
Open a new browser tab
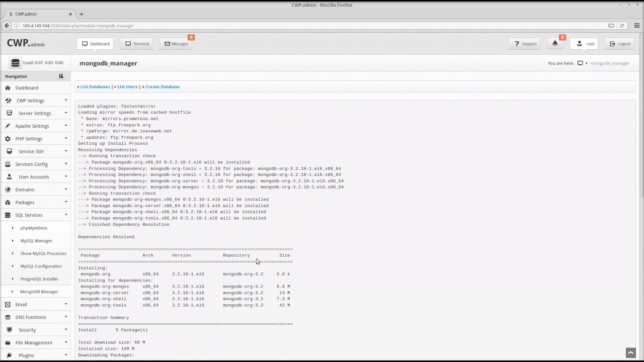81,14
